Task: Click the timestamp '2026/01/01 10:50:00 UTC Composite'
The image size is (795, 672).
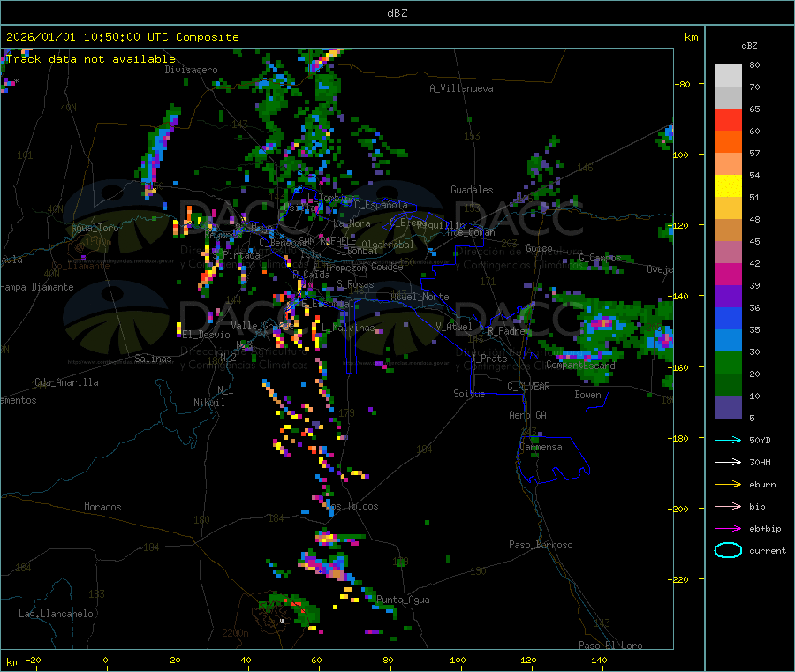Action: (x=122, y=37)
